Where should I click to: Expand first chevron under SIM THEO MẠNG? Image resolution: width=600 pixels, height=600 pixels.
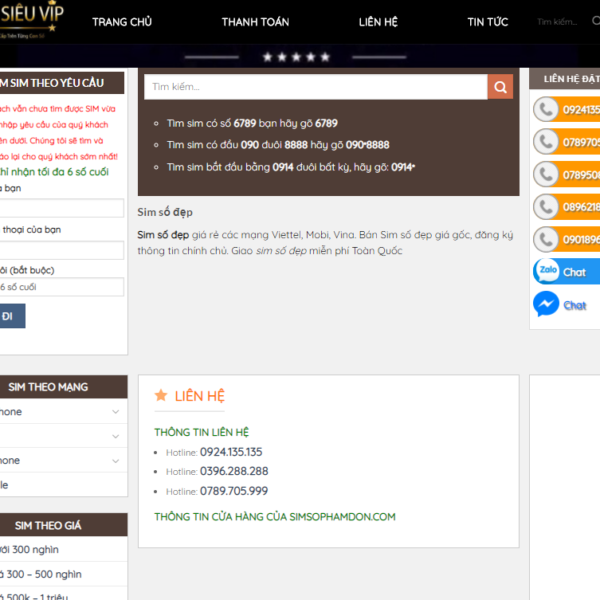(x=116, y=412)
